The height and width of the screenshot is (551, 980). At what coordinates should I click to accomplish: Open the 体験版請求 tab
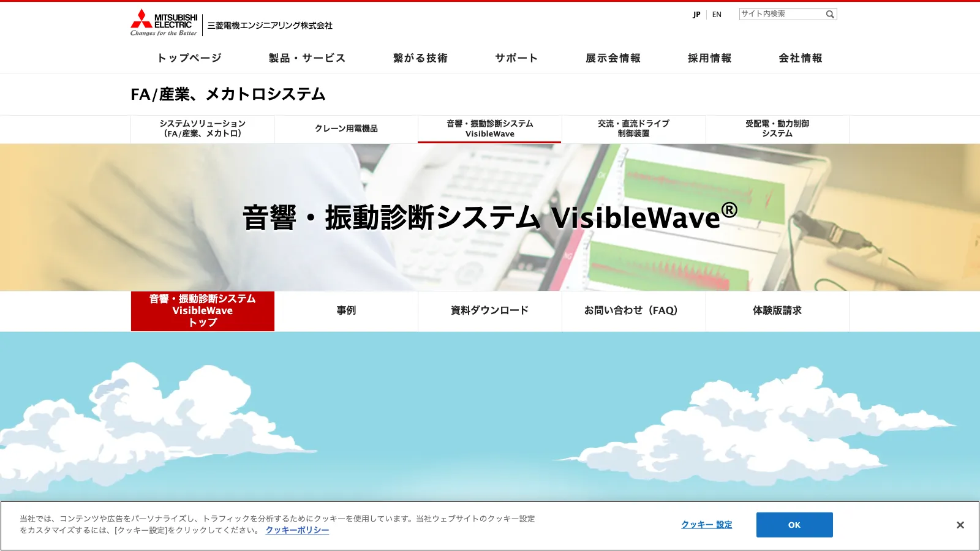[x=777, y=311]
